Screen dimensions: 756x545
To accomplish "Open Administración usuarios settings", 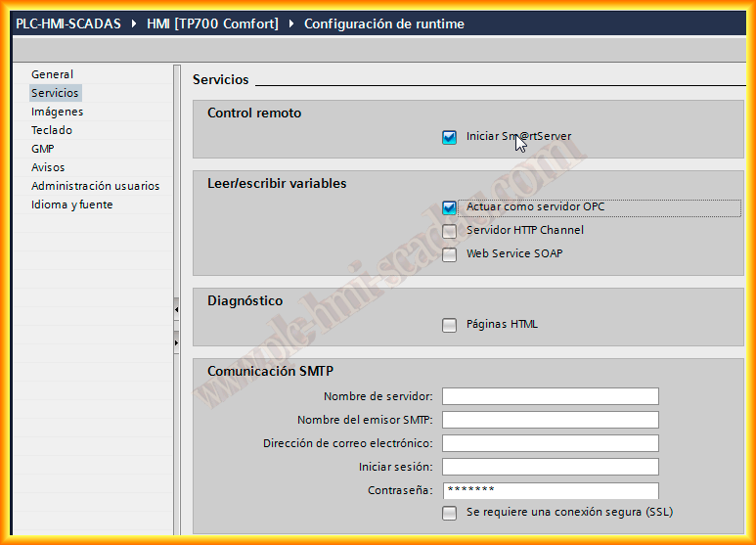I will click(x=95, y=186).
